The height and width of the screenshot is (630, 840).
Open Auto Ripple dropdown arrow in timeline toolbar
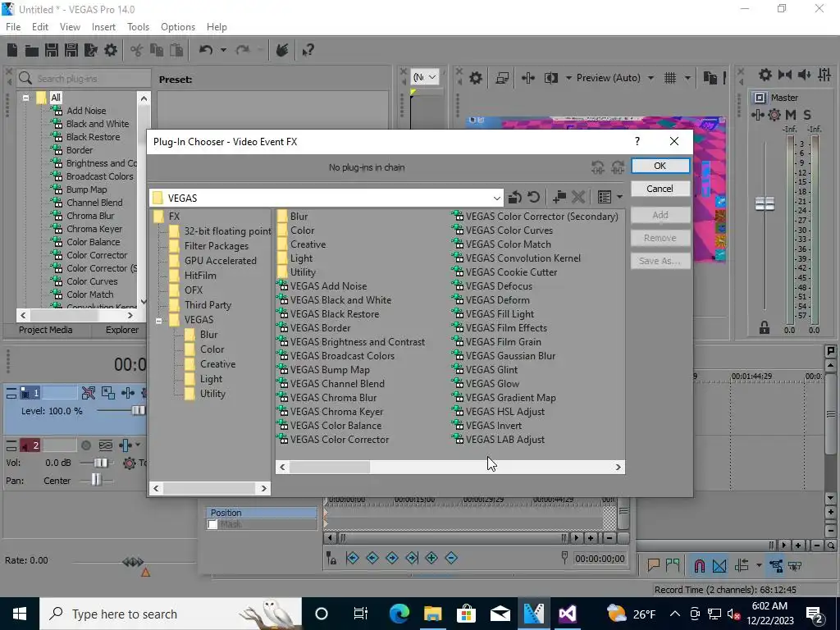[759, 565]
